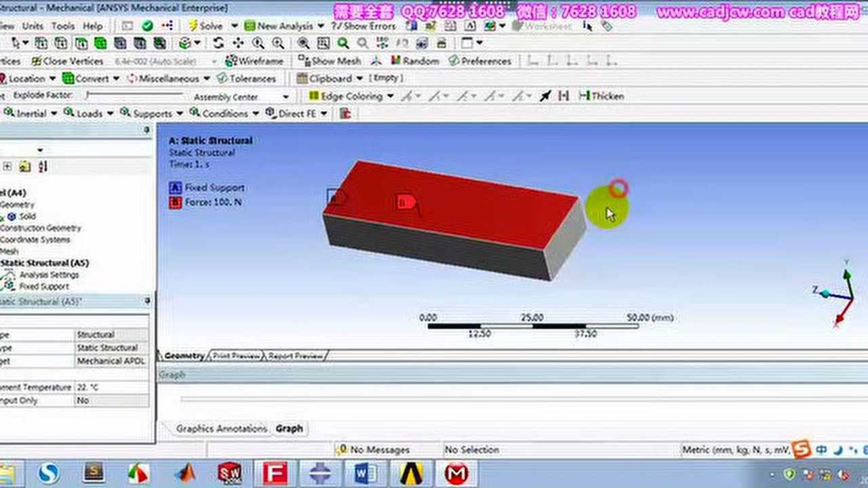Open the Preferences button
The height and width of the screenshot is (488, 868).
pyautogui.click(x=484, y=60)
